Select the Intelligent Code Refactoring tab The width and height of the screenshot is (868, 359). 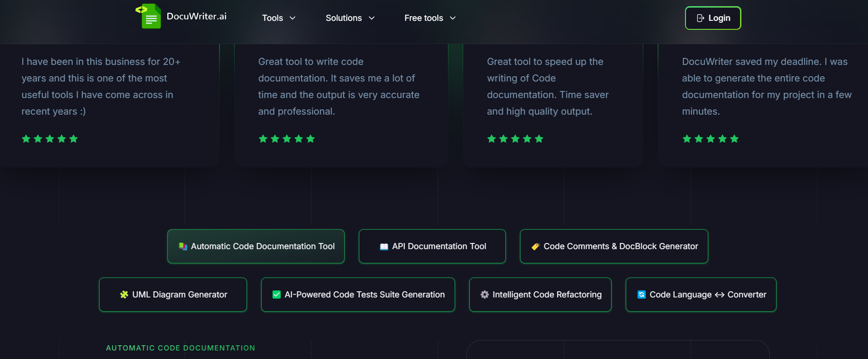(x=540, y=295)
